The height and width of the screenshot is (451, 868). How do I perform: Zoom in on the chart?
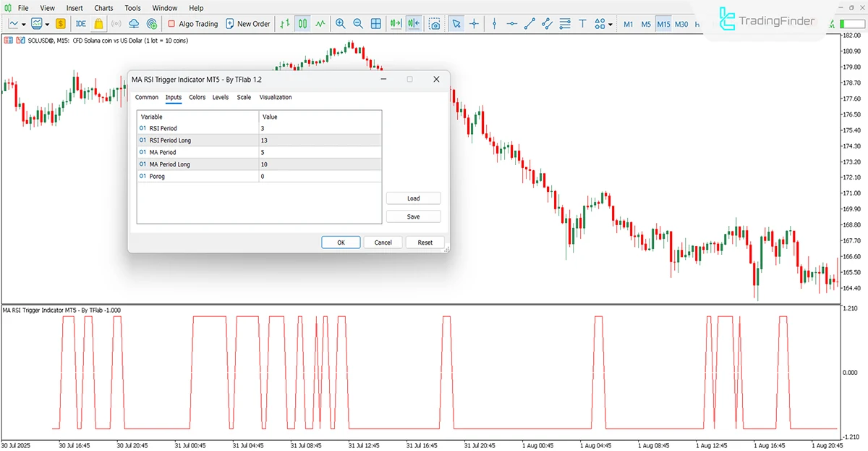pyautogui.click(x=340, y=23)
